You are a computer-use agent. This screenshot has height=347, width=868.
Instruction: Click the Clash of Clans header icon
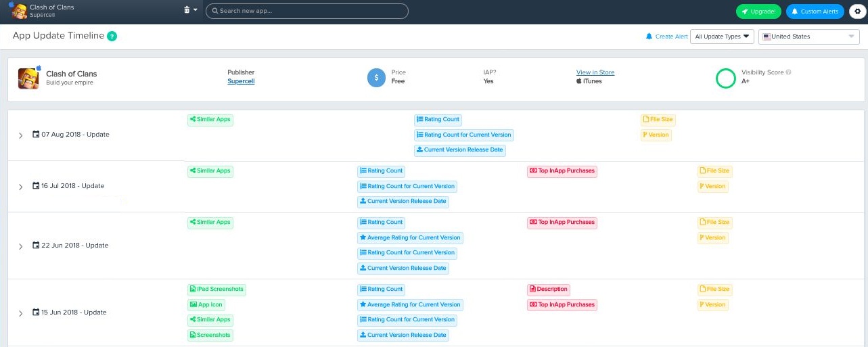click(x=18, y=11)
